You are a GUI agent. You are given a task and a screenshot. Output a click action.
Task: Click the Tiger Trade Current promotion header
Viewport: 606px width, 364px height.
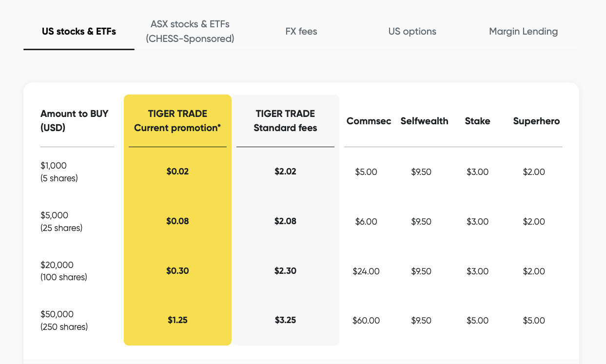(x=177, y=121)
